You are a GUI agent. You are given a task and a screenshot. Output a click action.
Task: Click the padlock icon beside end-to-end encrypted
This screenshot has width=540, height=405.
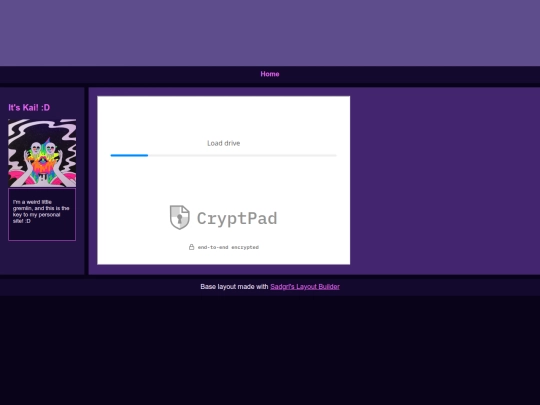pyautogui.click(x=191, y=247)
